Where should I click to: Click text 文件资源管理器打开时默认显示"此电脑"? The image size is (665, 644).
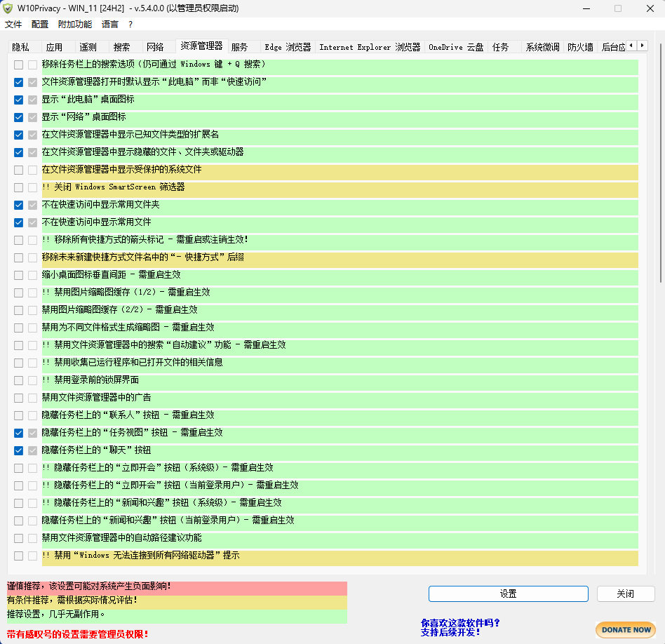(x=154, y=82)
